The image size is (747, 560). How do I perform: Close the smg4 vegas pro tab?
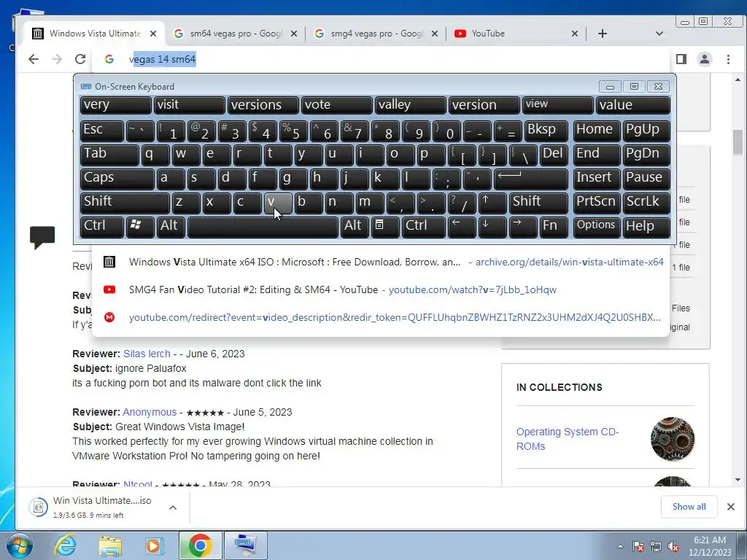point(435,34)
